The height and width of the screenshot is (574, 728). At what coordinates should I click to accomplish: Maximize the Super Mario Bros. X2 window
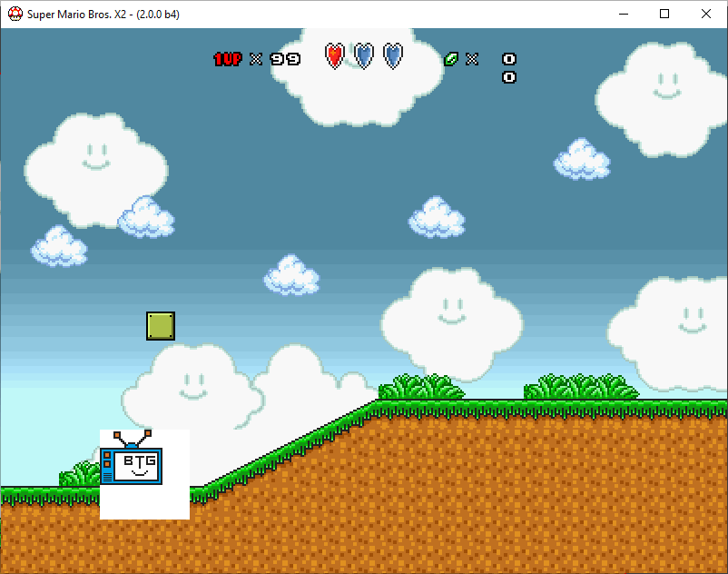coord(664,14)
